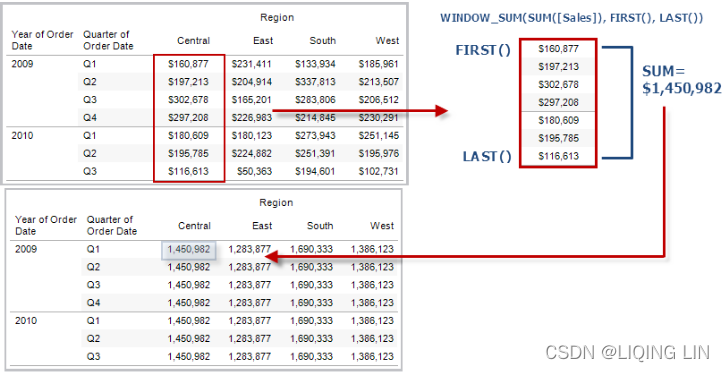Click the $337,813 cell
The width and height of the screenshot is (724, 372).
coord(315,82)
